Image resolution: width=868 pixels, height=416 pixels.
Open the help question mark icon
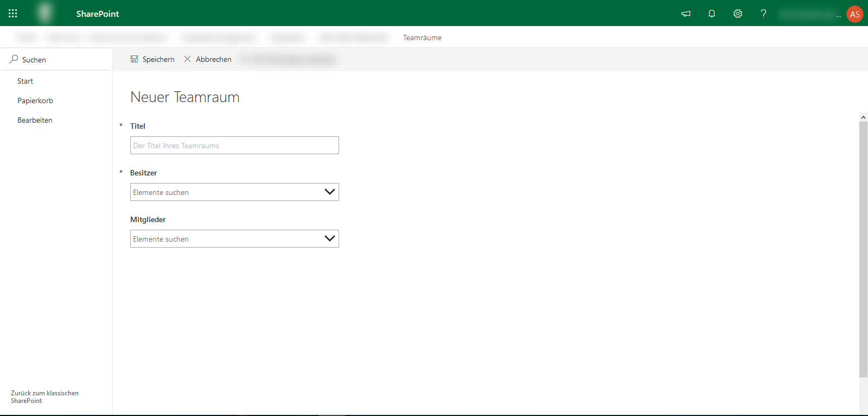pos(764,14)
